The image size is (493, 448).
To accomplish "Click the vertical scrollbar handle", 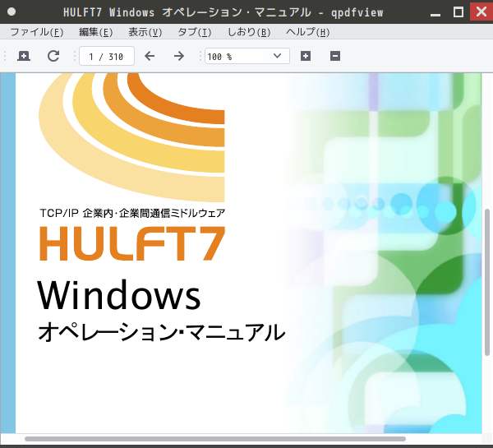I will coord(487,282).
